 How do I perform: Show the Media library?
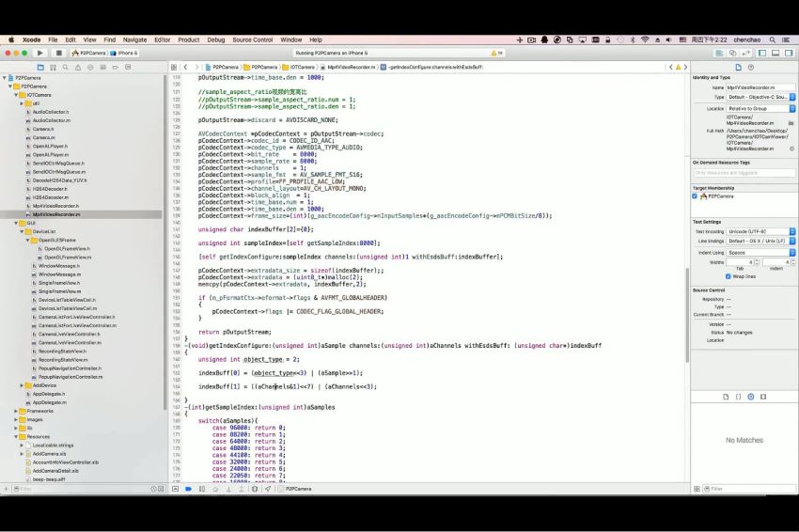point(763,397)
